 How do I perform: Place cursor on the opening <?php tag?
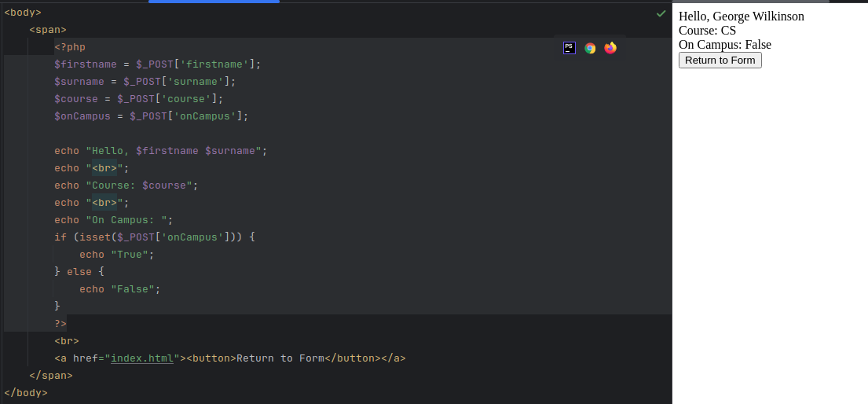(x=70, y=47)
